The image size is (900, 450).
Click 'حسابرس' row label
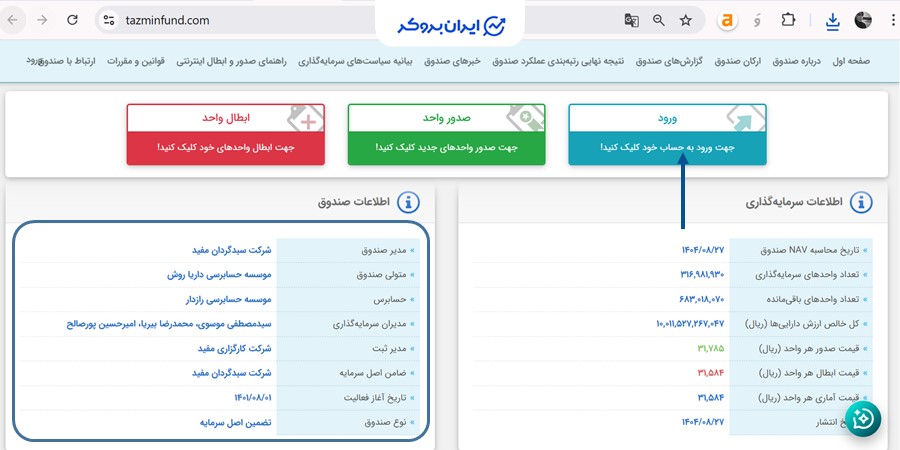point(390,300)
